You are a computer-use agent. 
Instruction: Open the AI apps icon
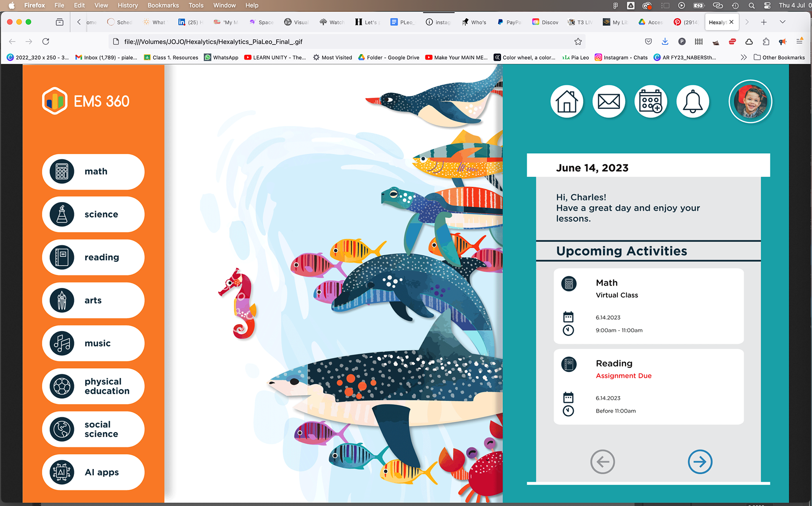[x=62, y=472]
